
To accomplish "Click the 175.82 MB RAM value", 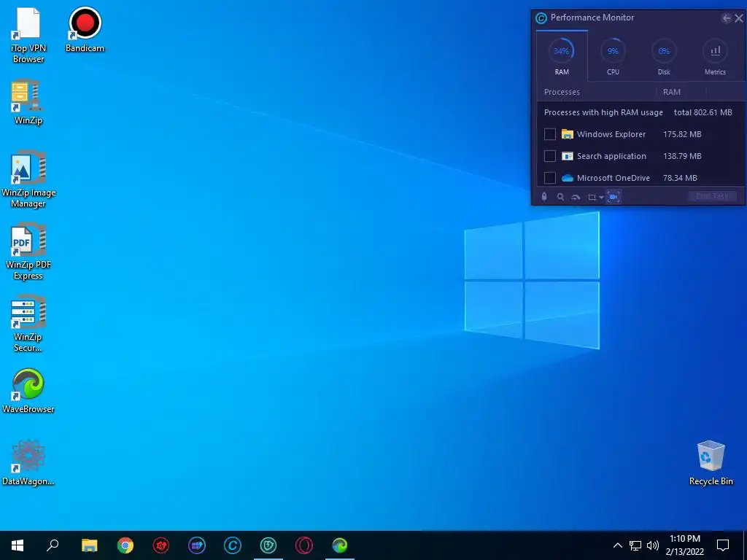I will point(682,134).
